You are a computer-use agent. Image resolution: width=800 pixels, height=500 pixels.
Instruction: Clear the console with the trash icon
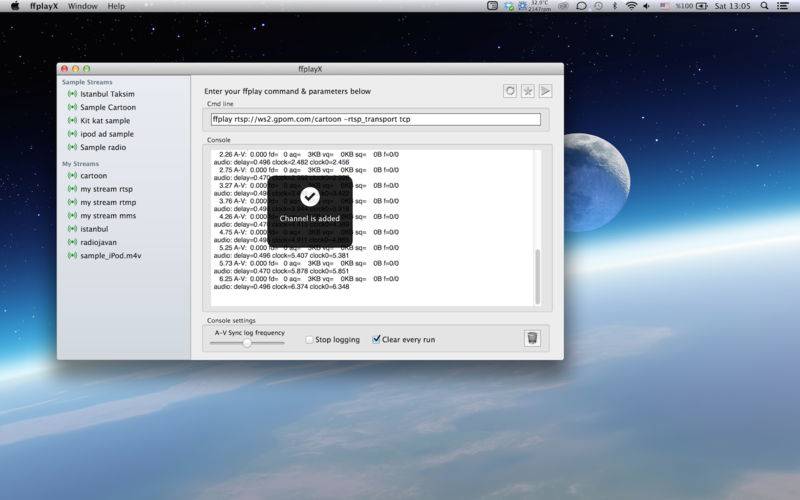532,338
